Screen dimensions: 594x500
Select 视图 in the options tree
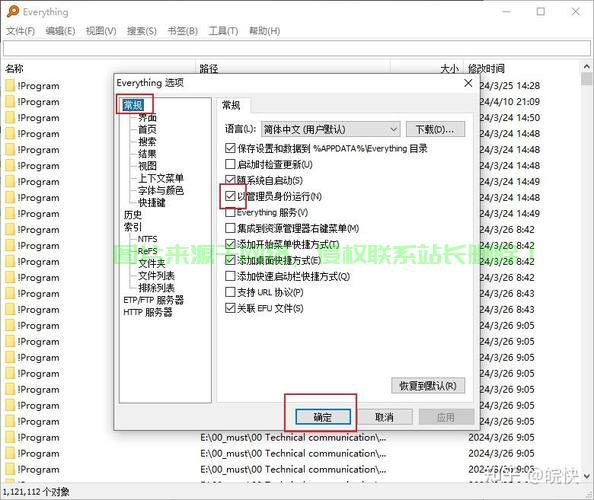[147, 166]
